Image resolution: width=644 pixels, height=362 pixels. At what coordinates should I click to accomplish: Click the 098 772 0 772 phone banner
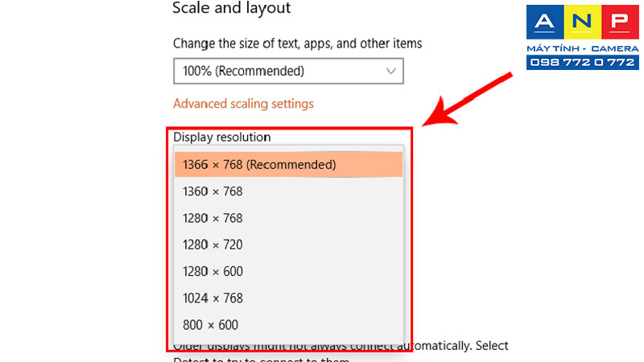pos(582,63)
